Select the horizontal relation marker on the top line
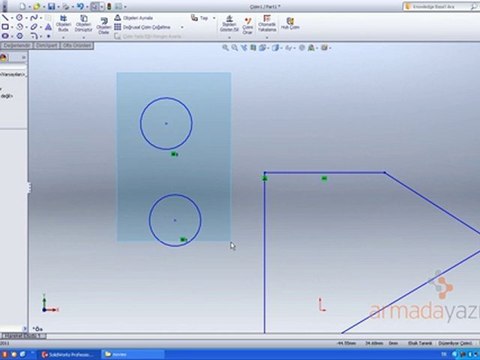 click(x=324, y=179)
